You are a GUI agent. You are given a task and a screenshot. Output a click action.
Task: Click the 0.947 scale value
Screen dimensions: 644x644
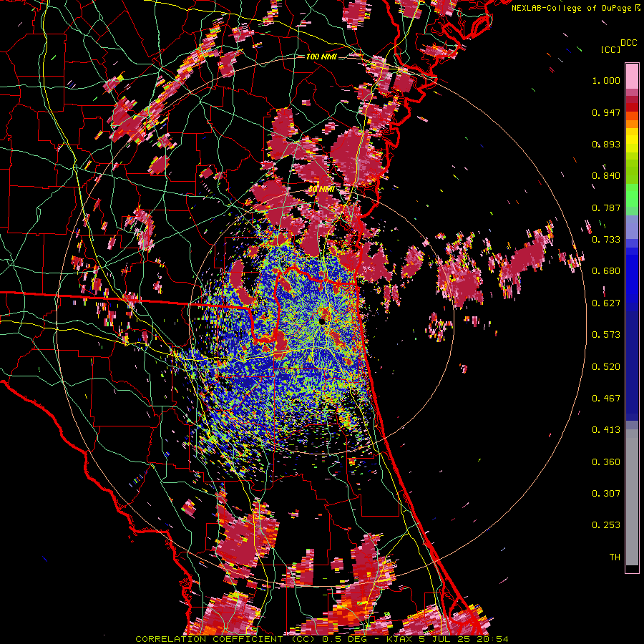coord(606,112)
